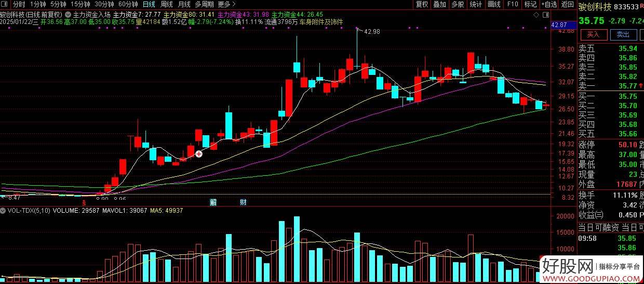The image size is (644, 284).
Task: Click the 解 info marker below the chart
Action: click(213, 202)
